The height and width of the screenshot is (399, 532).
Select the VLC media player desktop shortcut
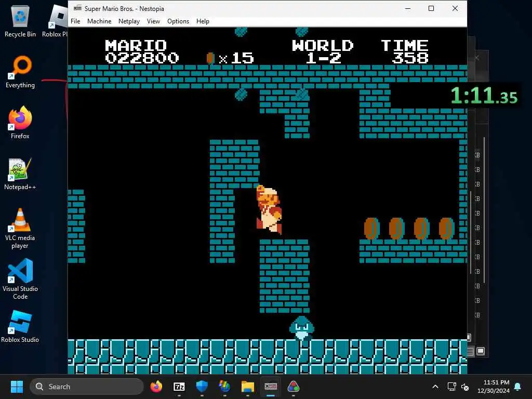20,228
